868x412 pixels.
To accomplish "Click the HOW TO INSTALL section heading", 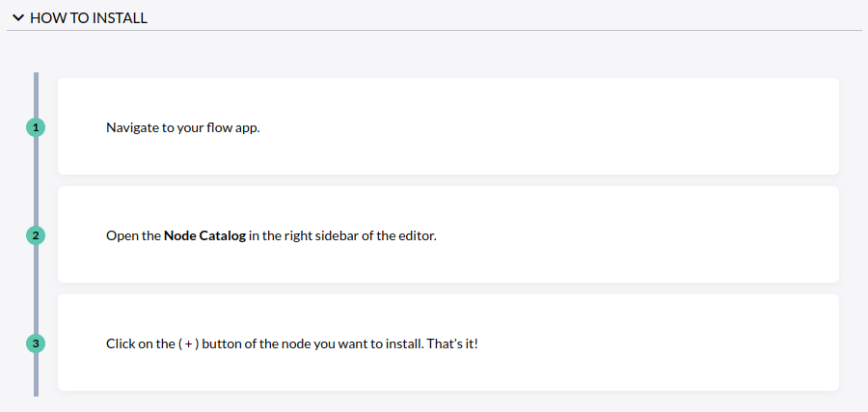I will (89, 17).
